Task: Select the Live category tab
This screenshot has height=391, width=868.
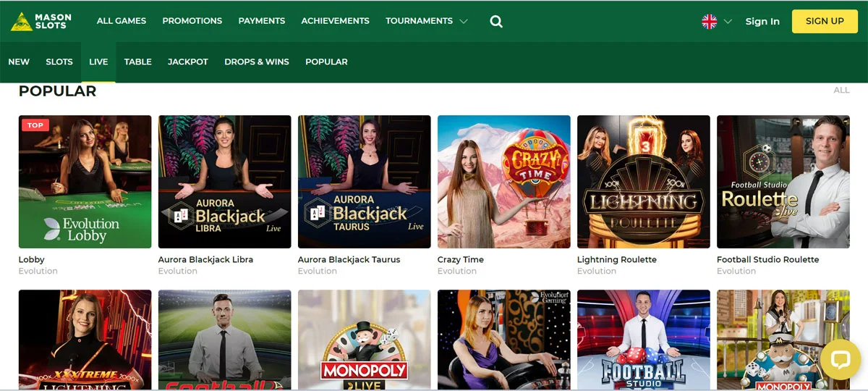Action: (98, 62)
